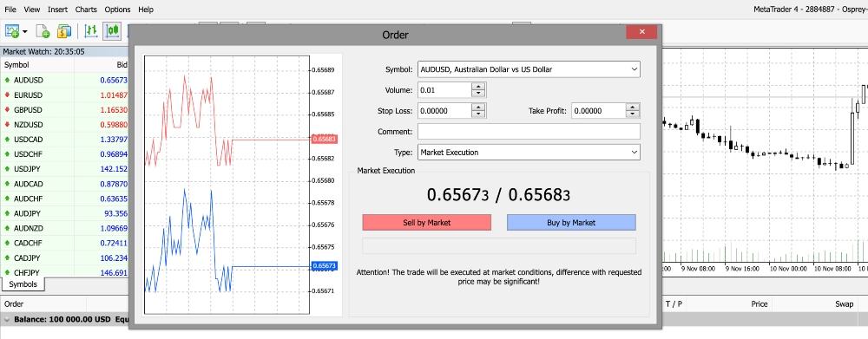Viewport: 868px width, 339px height.
Task: Decrease Stop Loss with down arrow
Action: coord(478,114)
